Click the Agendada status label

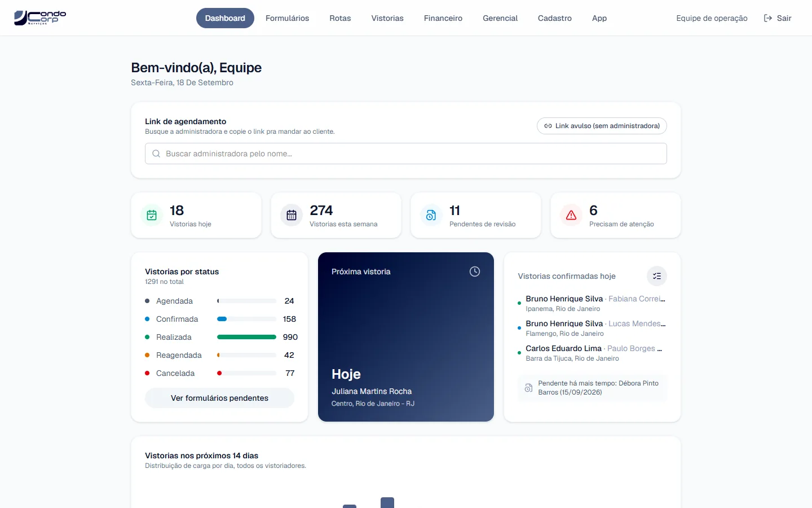174,301
